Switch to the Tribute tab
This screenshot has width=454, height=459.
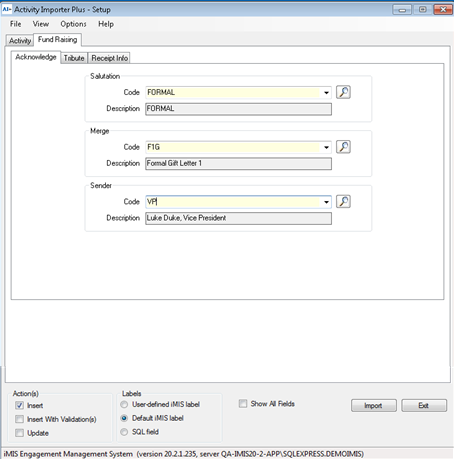click(74, 58)
